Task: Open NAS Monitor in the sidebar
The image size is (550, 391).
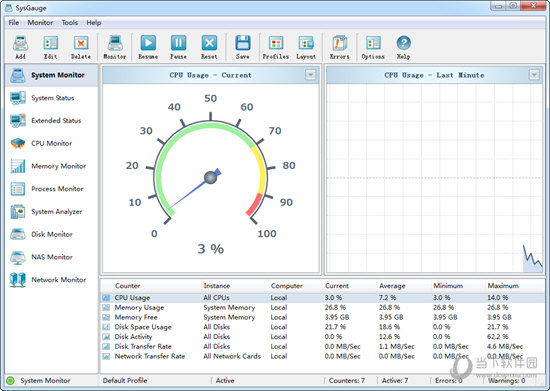Action: pyautogui.click(x=52, y=257)
